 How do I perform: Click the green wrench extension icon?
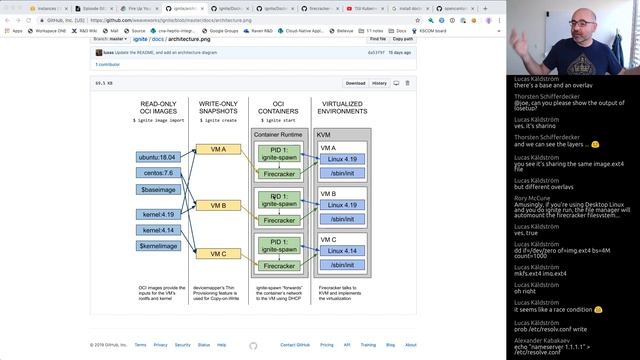tap(431, 20)
